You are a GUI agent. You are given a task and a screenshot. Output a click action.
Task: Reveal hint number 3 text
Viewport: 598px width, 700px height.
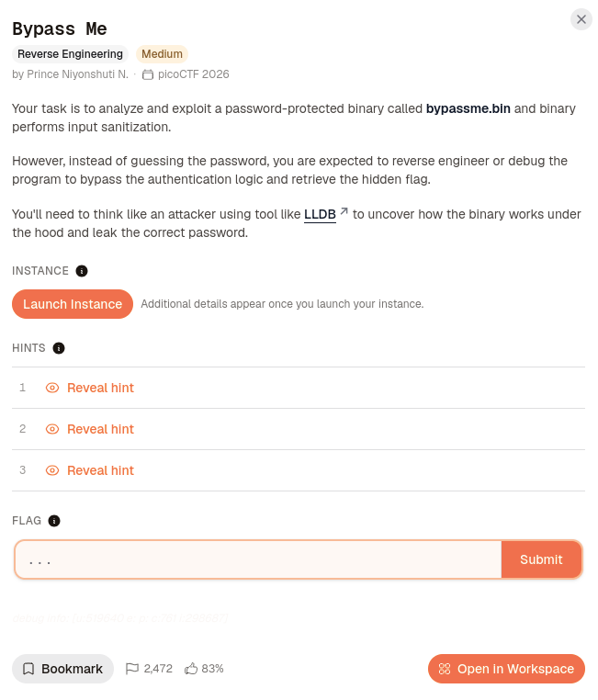click(100, 470)
